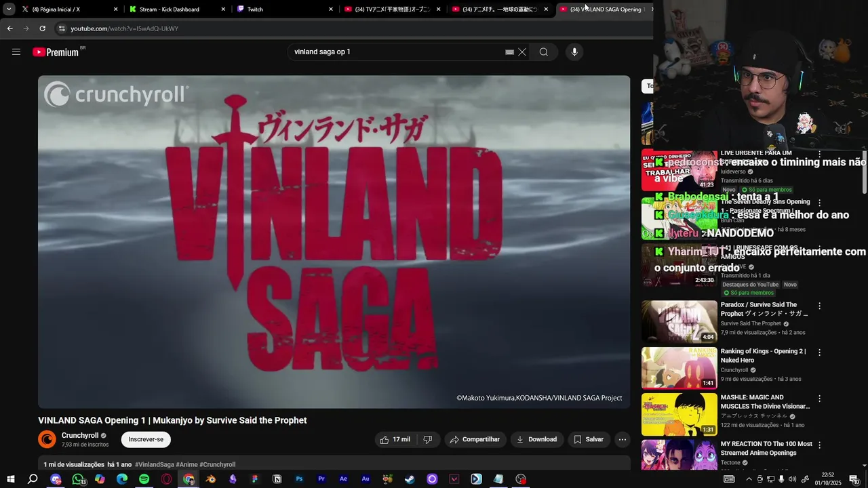Close the Twitch tab

click(331, 9)
